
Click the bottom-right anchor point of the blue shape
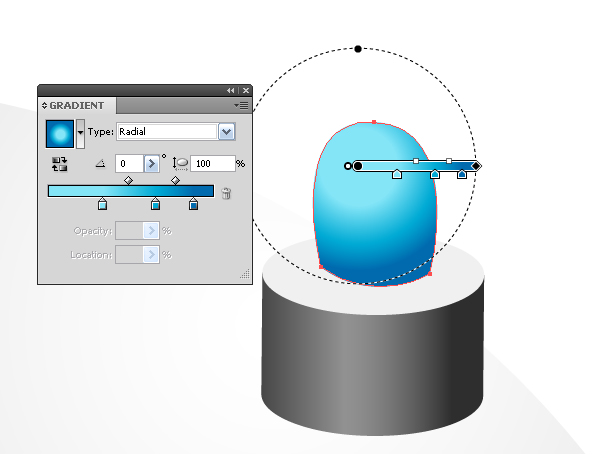pyautogui.click(x=430, y=274)
